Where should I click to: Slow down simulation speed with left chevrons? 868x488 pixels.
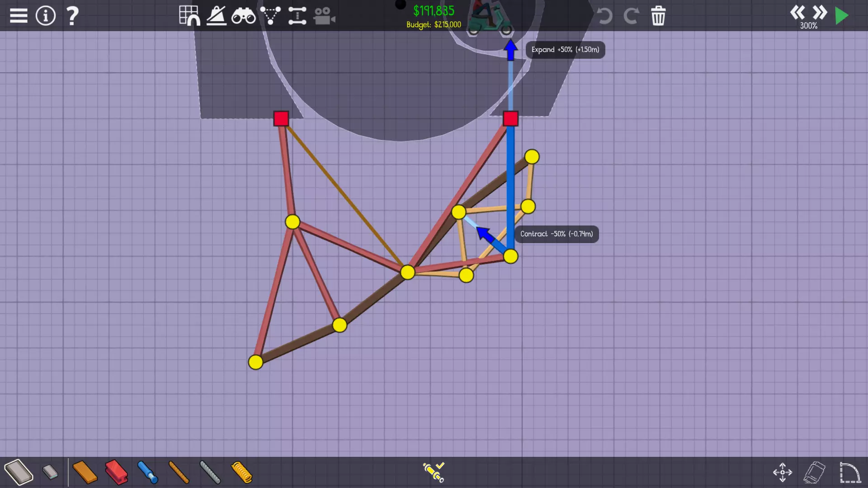pyautogui.click(x=797, y=12)
